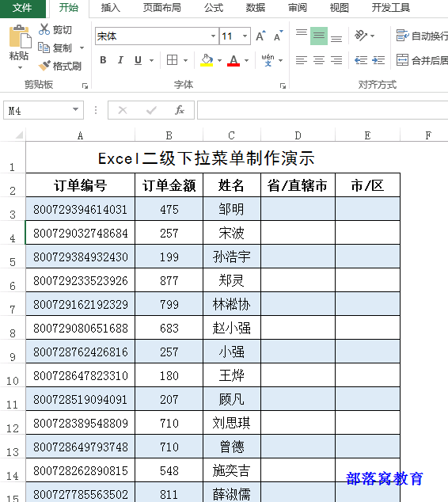Screen dimensions: 448x502
Task: Click the Cut (剪切) scissors icon
Action: [44, 29]
